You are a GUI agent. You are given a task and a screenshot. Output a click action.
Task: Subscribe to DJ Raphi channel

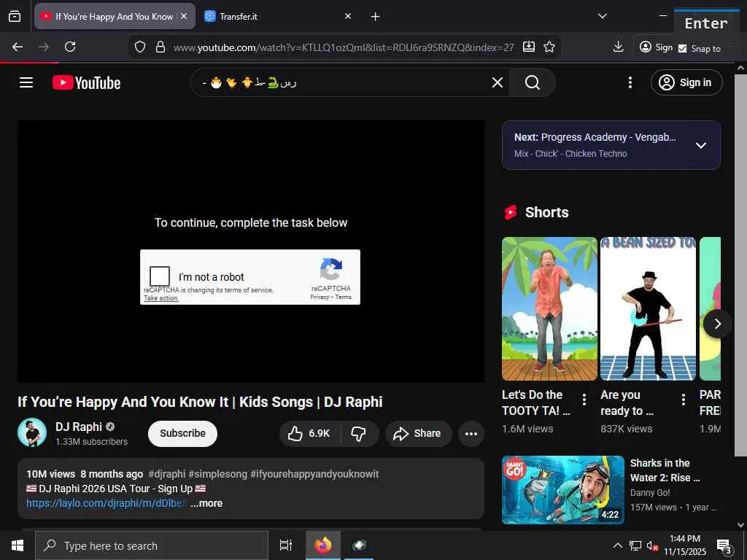[182, 433]
